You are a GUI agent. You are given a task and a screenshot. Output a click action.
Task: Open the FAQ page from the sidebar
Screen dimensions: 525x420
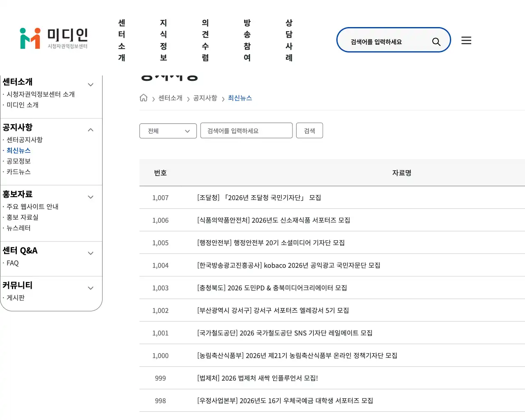click(x=12, y=263)
